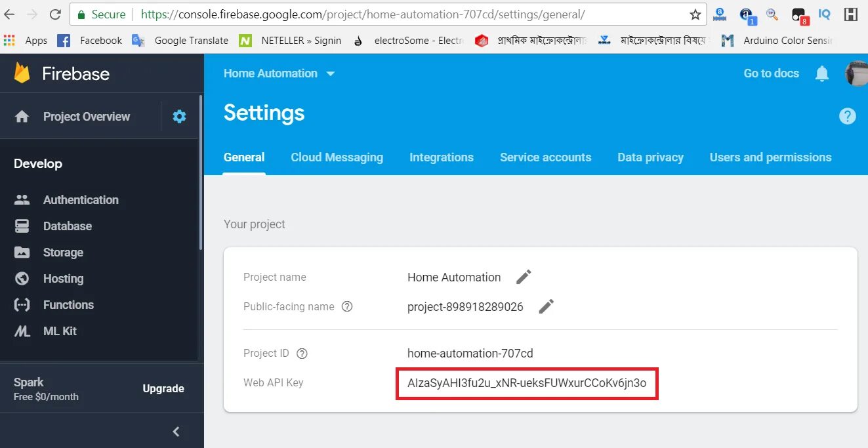This screenshot has height=448, width=868.
Task: Open the user account avatar
Action: pyautogui.click(x=856, y=73)
